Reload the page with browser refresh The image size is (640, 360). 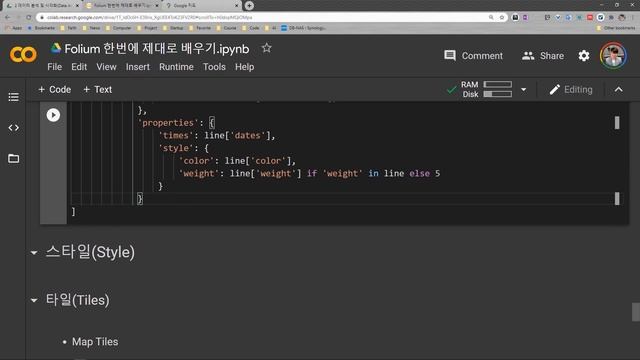pyautogui.click(x=28, y=18)
